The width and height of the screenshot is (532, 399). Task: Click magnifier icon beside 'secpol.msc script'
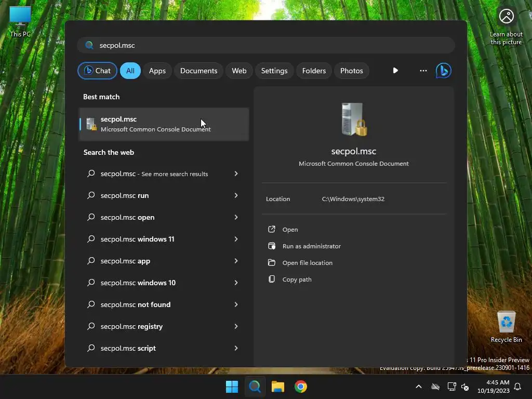coord(91,348)
